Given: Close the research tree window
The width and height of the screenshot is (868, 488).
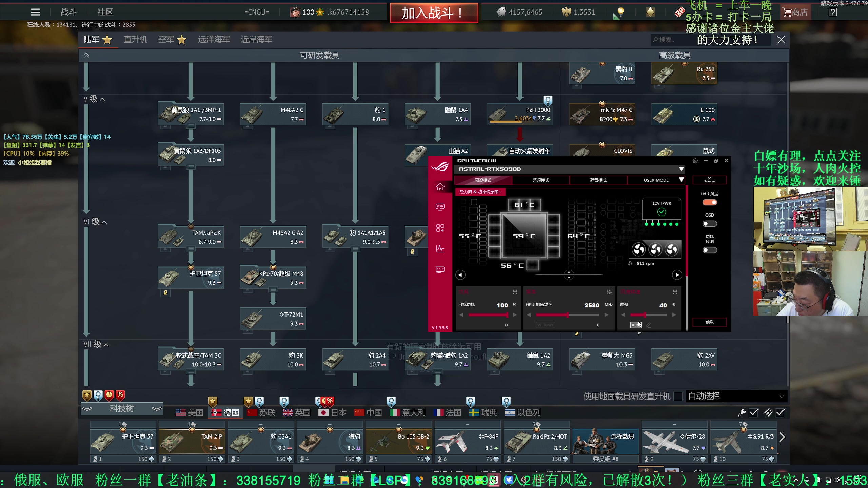Looking at the screenshot, I should [781, 40].
